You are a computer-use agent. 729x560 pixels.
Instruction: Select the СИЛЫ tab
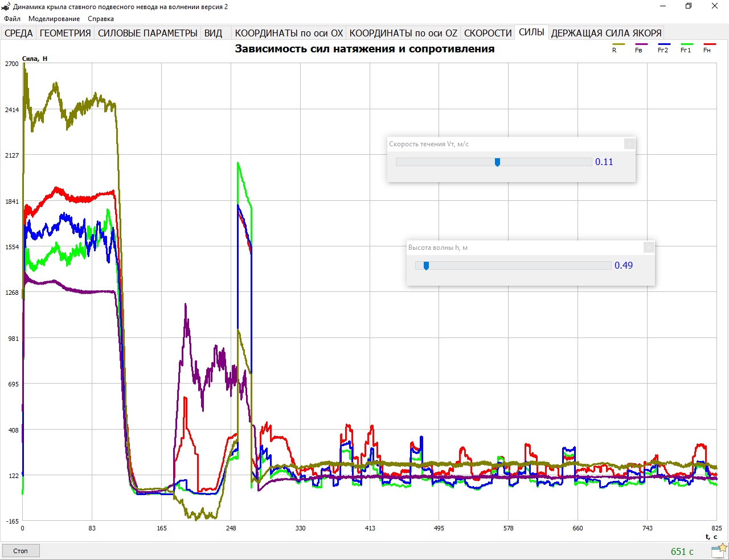tap(531, 32)
